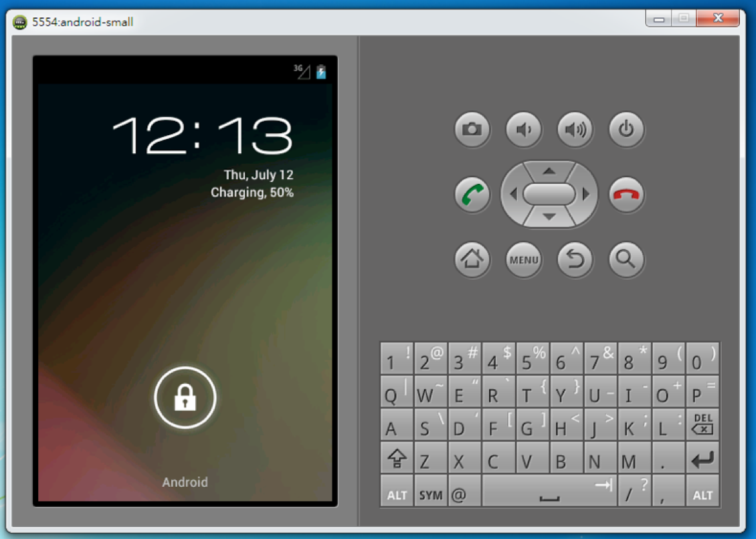Click the 12:13 clock on lock screen

coord(203,136)
